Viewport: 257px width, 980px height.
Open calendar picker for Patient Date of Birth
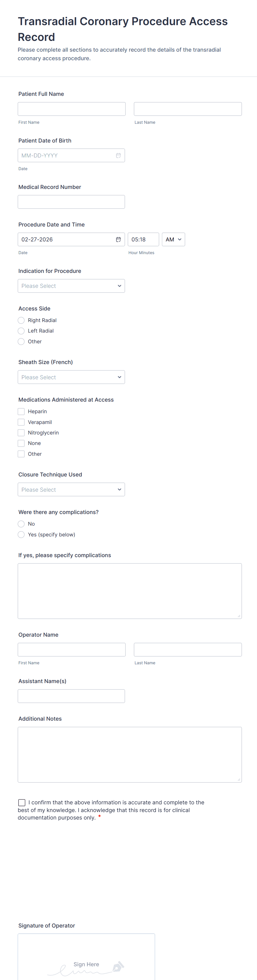click(x=118, y=156)
